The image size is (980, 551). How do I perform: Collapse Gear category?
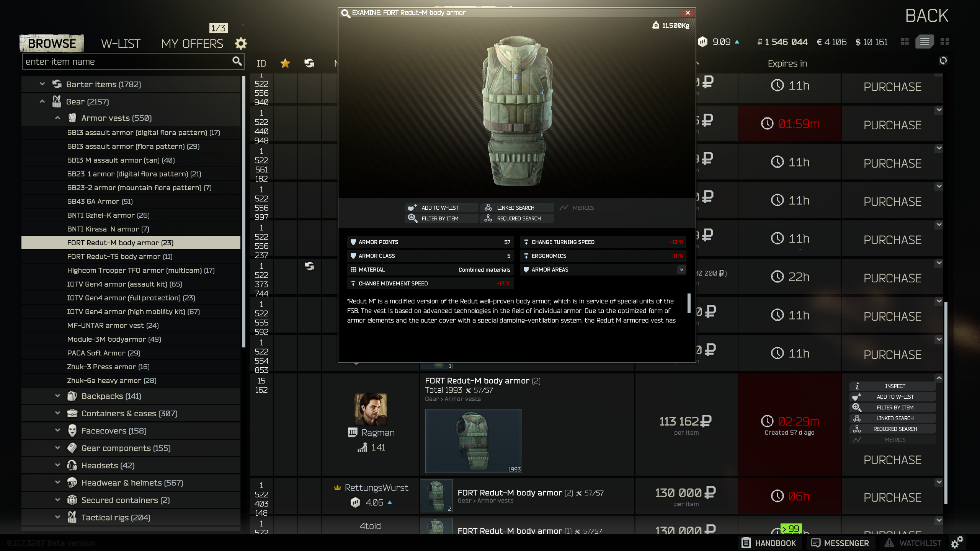[42, 101]
